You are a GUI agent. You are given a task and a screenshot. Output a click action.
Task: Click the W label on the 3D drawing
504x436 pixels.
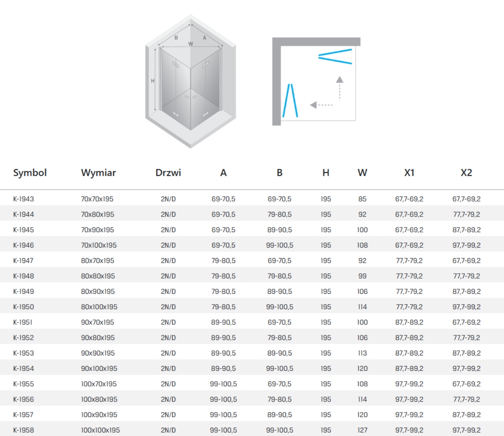point(191,44)
